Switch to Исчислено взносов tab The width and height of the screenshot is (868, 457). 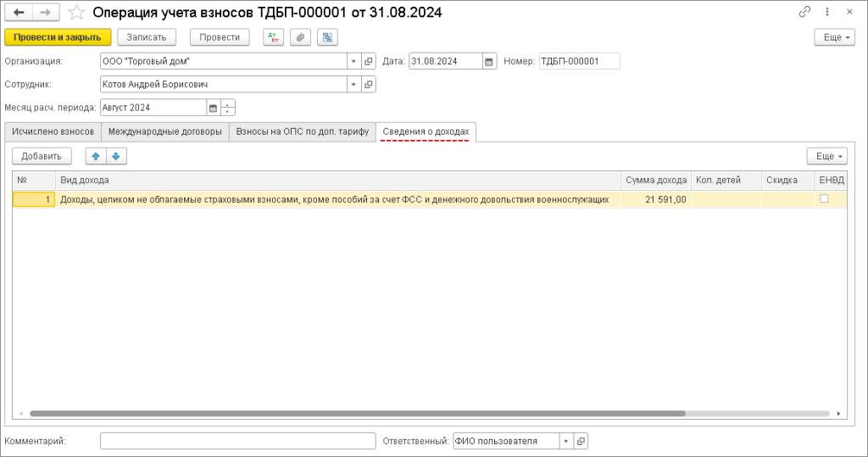click(53, 132)
